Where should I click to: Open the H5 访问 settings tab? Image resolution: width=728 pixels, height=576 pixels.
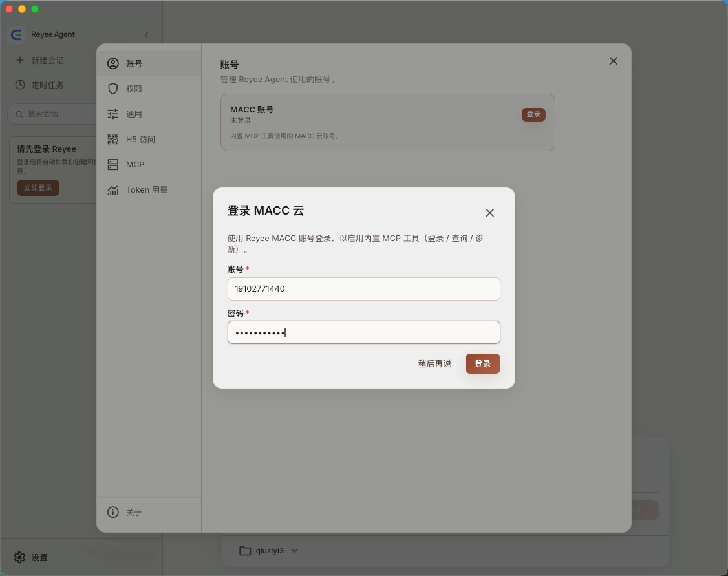(x=149, y=139)
